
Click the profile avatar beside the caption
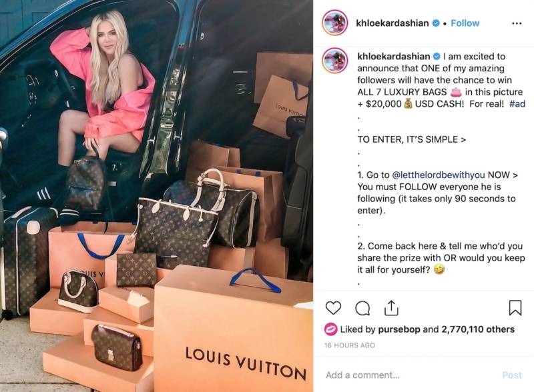[x=335, y=61]
